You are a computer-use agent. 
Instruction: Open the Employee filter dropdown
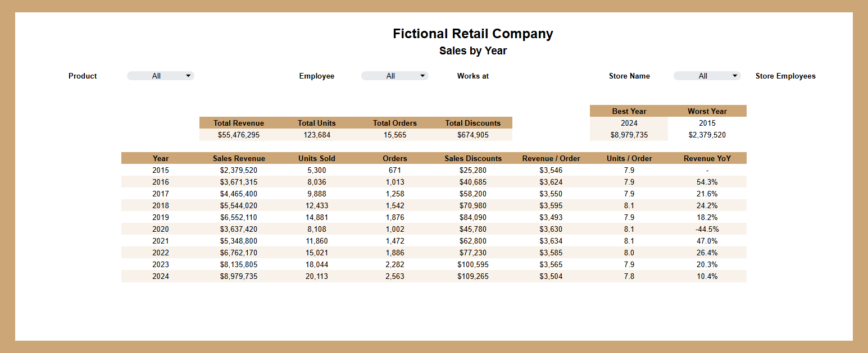pyautogui.click(x=394, y=76)
